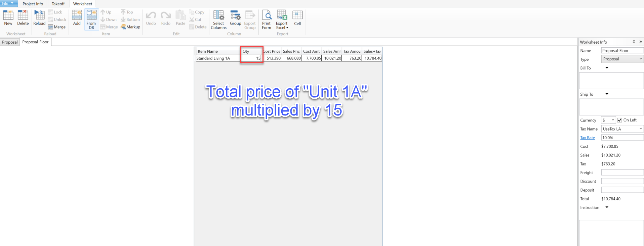This screenshot has width=644, height=246.
Task: Pop out the Worksheet Info panel
Action: (634, 42)
